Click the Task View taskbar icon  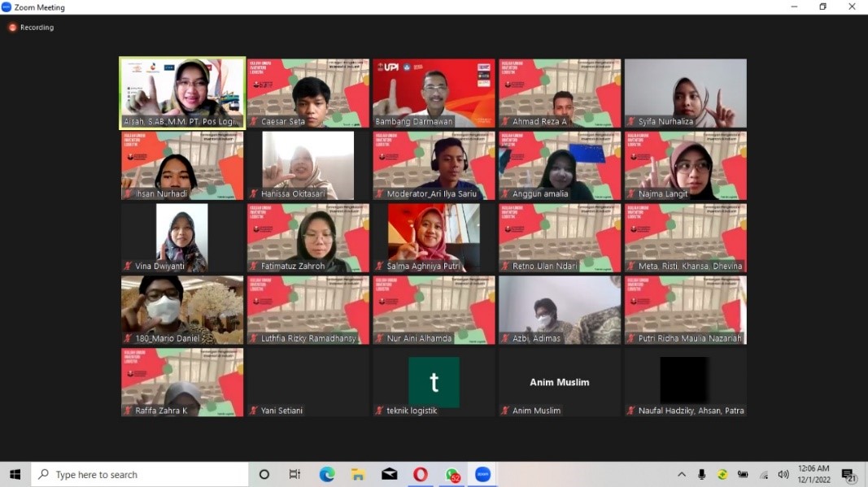coord(294,474)
